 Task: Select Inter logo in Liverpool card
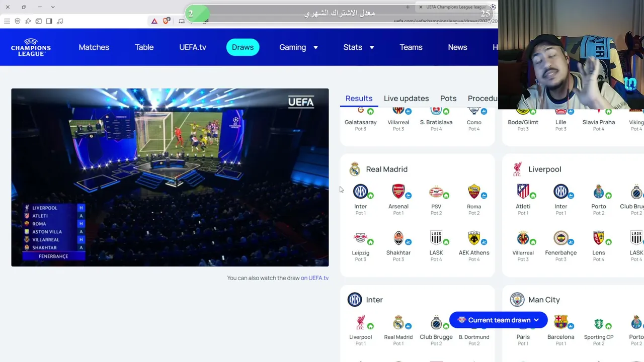click(561, 192)
